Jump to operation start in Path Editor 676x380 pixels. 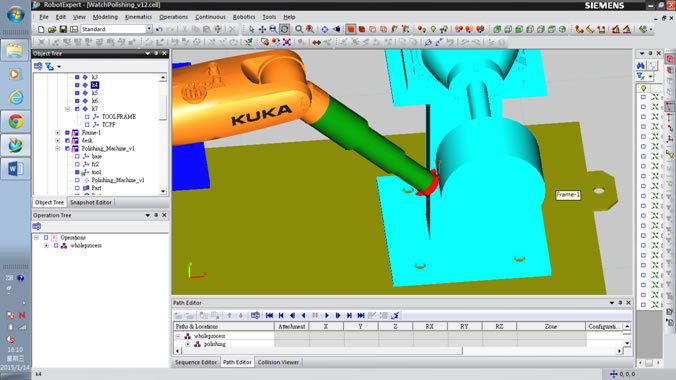click(x=269, y=315)
